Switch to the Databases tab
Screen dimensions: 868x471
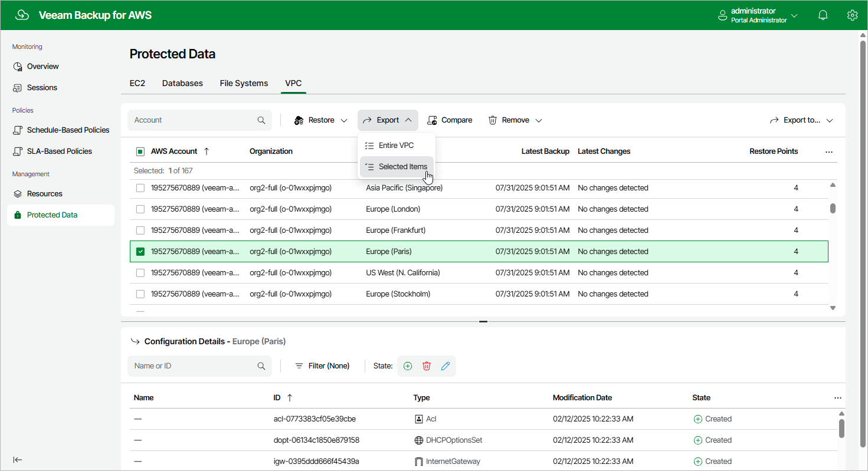pos(182,84)
